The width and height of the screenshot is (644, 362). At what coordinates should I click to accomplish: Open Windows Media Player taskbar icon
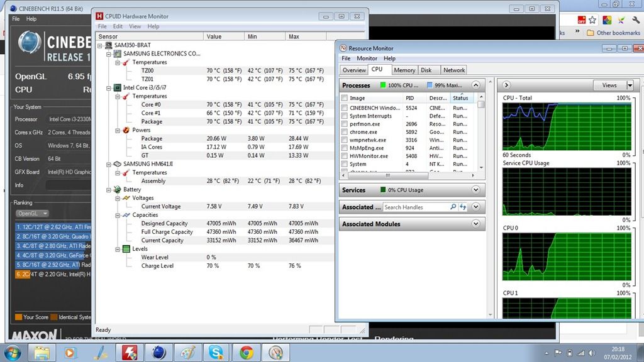pyautogui.click(x=70, y=353)
